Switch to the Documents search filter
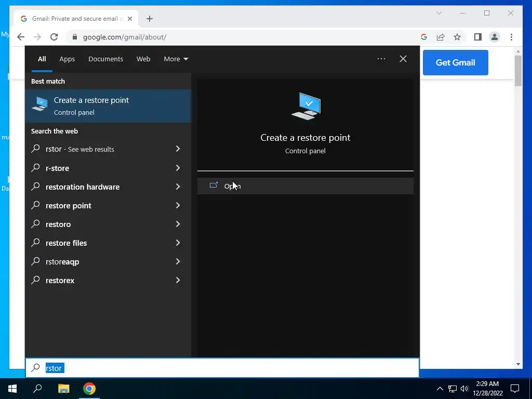 [105, 59]
